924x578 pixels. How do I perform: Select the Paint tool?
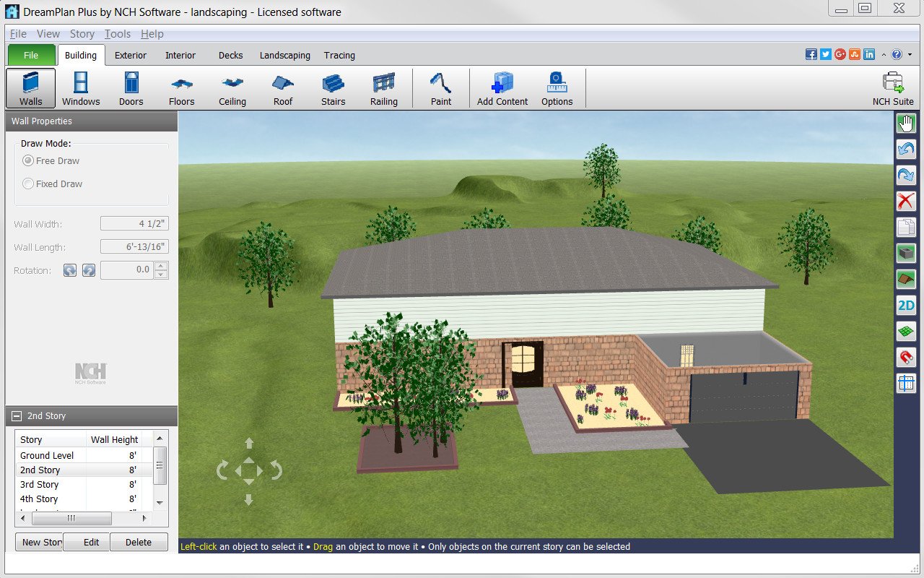pos(440,87)
